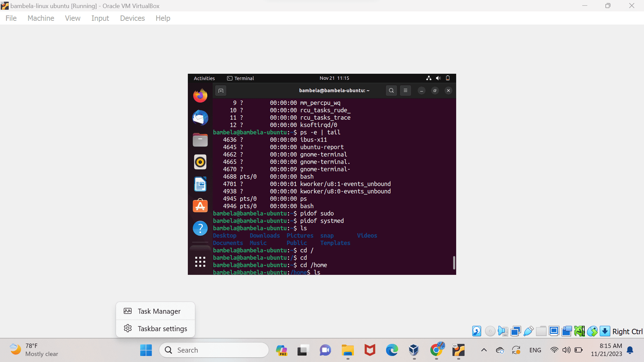Click the VirtualBox shared folders icon

click(x=541, y=331)
